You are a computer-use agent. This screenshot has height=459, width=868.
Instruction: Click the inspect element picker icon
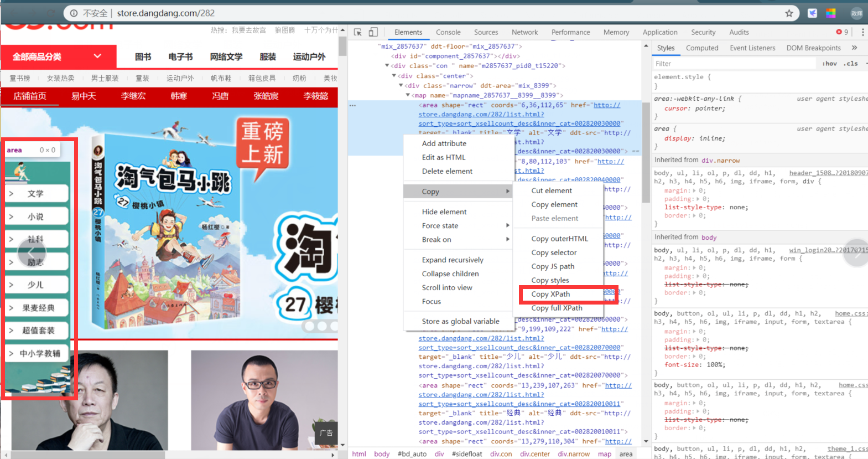coord(358,32)
